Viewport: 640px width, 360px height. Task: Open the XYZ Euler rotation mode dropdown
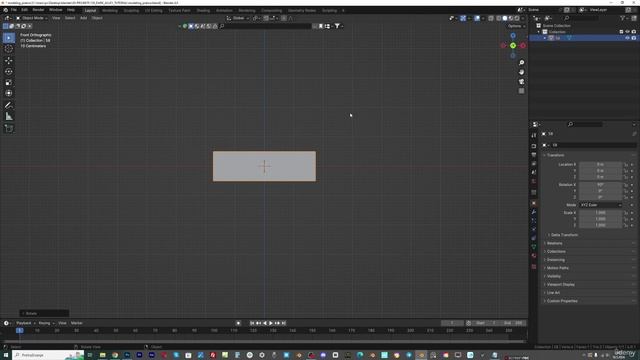click(x=600, y=205)
